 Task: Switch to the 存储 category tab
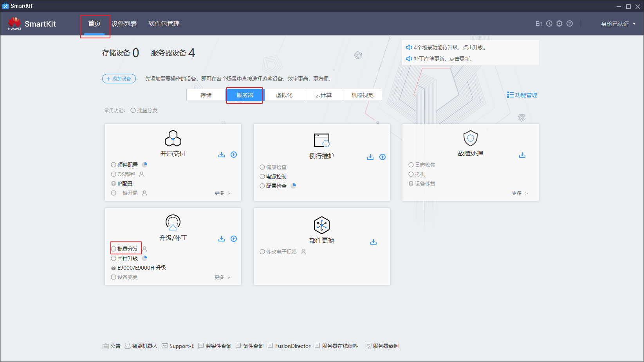click(x=206, y=95)
